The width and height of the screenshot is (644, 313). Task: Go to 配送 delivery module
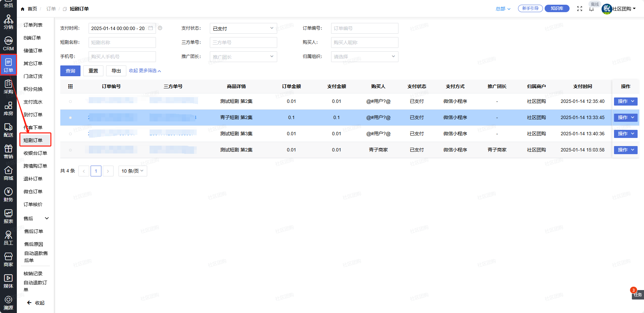pyautogui.click(x=8, y=130)
